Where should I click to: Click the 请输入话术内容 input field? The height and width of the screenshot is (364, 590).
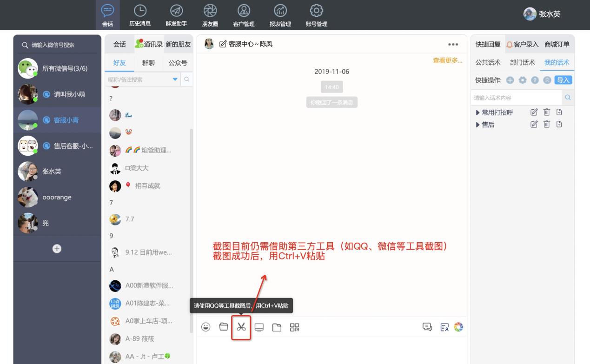click(x=517, y=98)
